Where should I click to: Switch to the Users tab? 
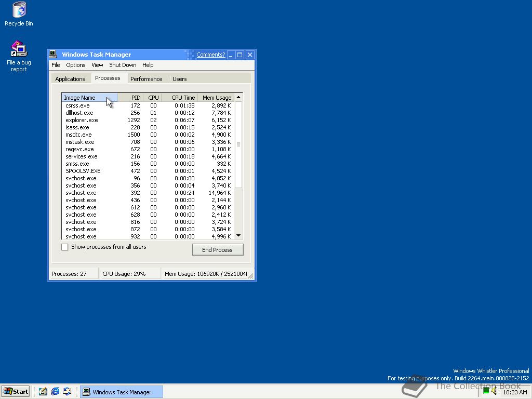pyautogui.click(x=179, y=79)
